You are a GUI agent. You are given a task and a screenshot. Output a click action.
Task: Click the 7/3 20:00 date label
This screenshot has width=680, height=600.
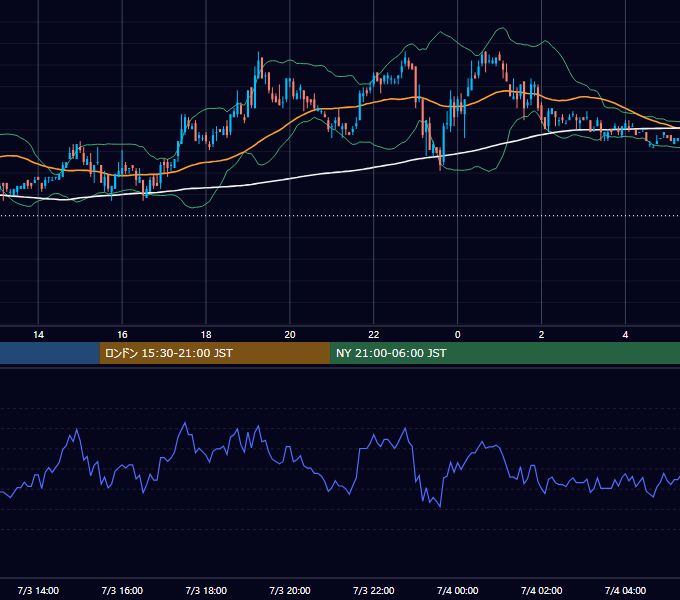(x=290, y=590)
